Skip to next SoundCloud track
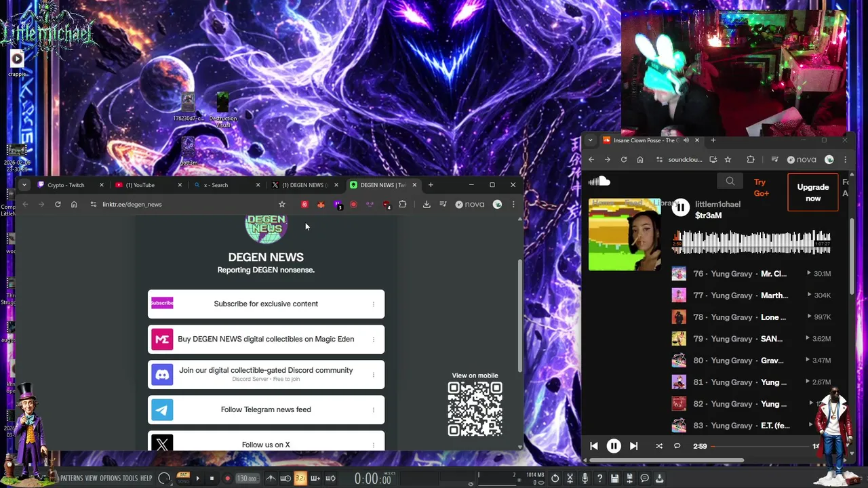The width and height of the screenshot is (868, 488). [x=633, y=446]
